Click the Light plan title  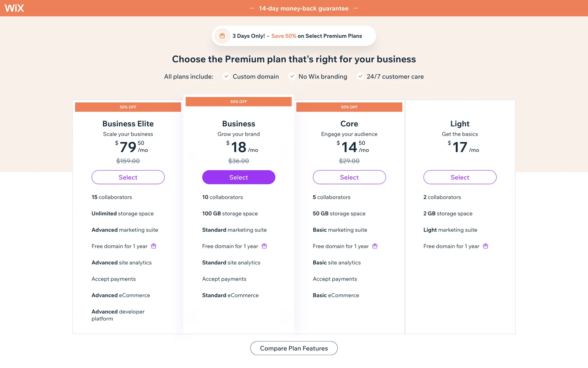(x=460, y=124)
